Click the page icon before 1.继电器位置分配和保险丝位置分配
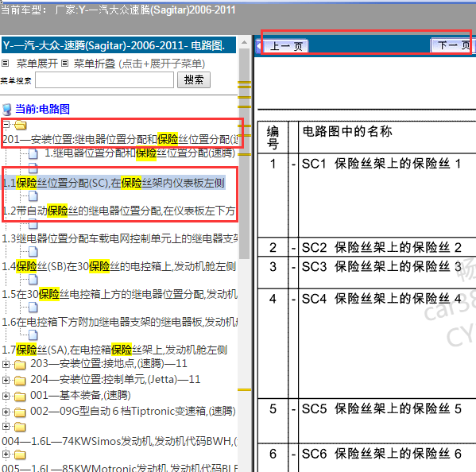 point(33,154)
